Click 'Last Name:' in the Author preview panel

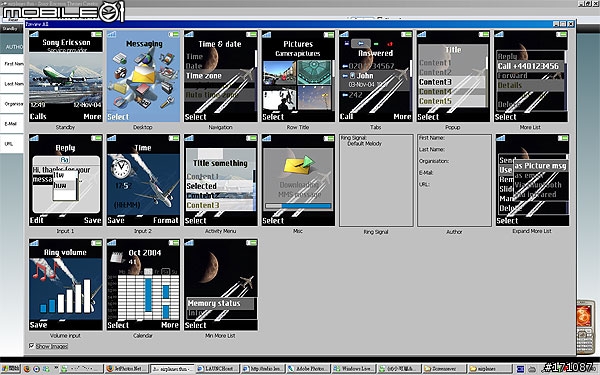[x=432, y=149]
